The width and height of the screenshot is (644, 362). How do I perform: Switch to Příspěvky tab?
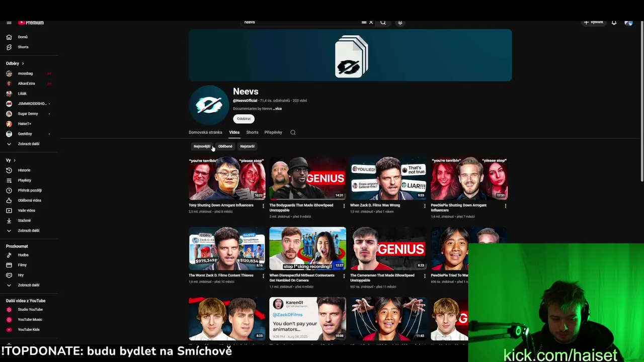coord(273,132)
